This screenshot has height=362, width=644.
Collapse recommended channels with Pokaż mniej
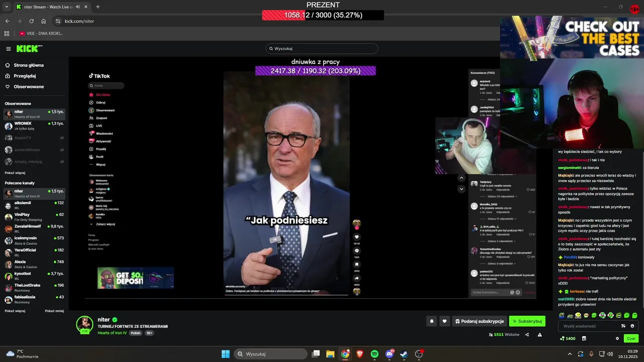coord(54,311)
